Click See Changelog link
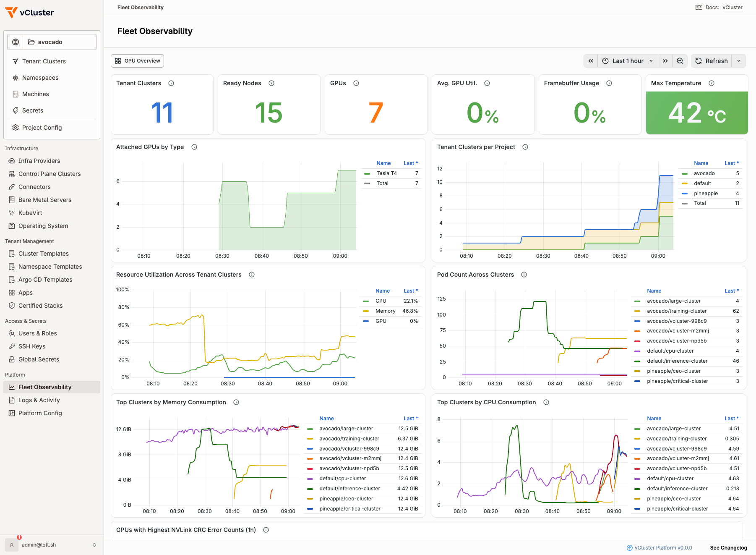This screenshot has width=756, height=555. (728, 548)
